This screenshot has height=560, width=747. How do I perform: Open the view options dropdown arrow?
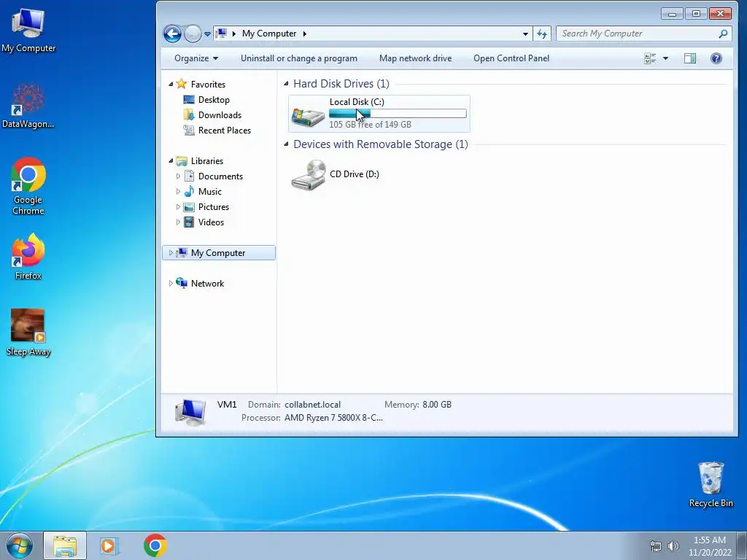665,58
